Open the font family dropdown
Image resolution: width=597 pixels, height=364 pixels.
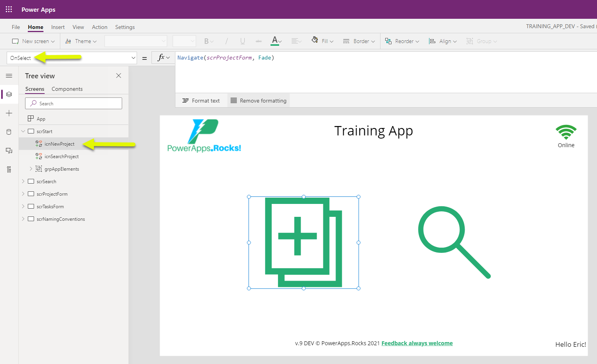pyautogui.click(x=136, y=41)
